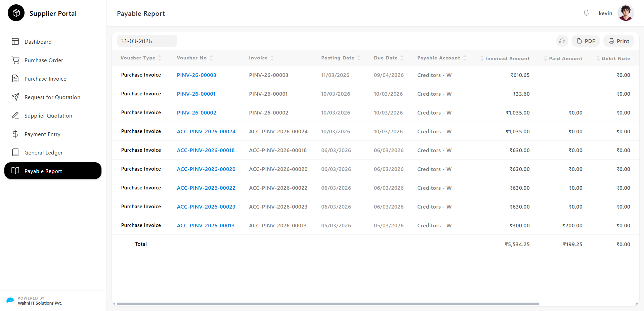This screenshot has width=644, height=311.
Task: Click the Dashboard sidebar icon
Action: (15, 42)
